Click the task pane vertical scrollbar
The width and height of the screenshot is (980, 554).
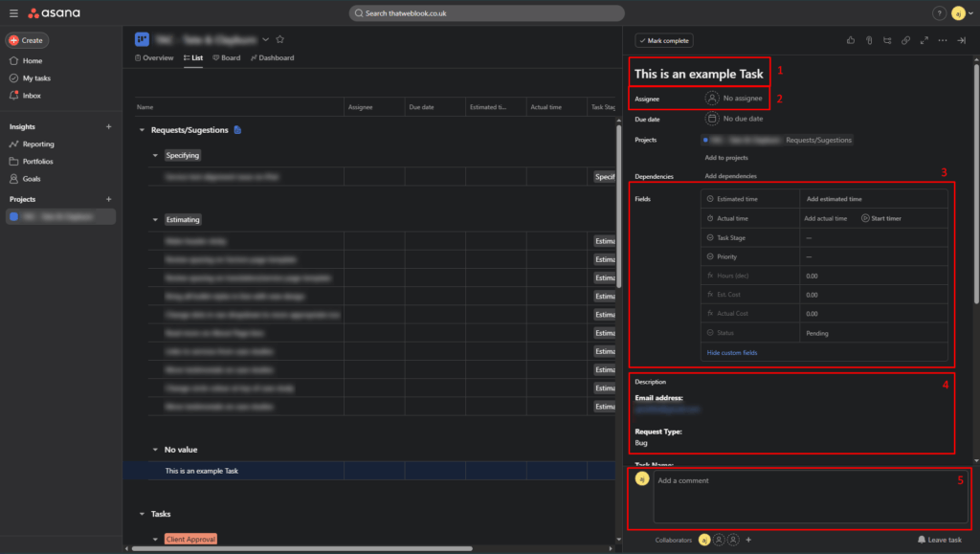point(975,191)
